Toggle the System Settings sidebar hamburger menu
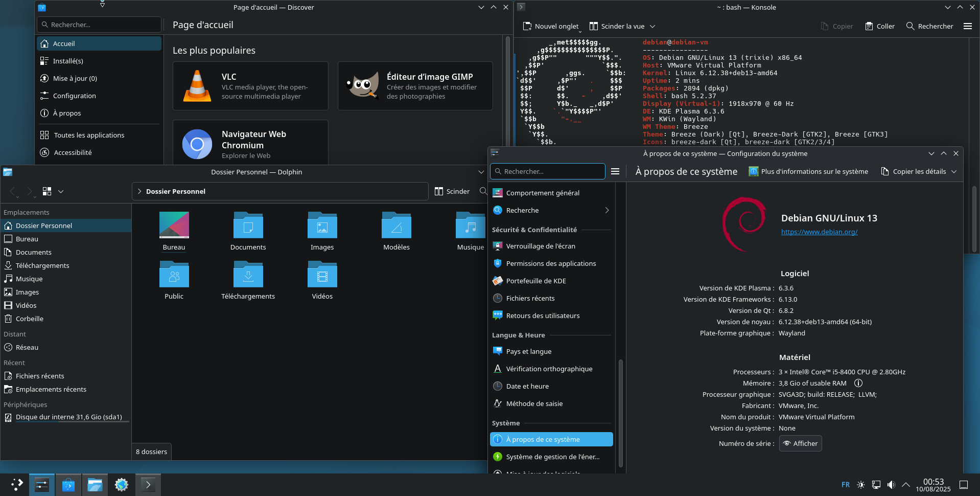 pos(615,171)
